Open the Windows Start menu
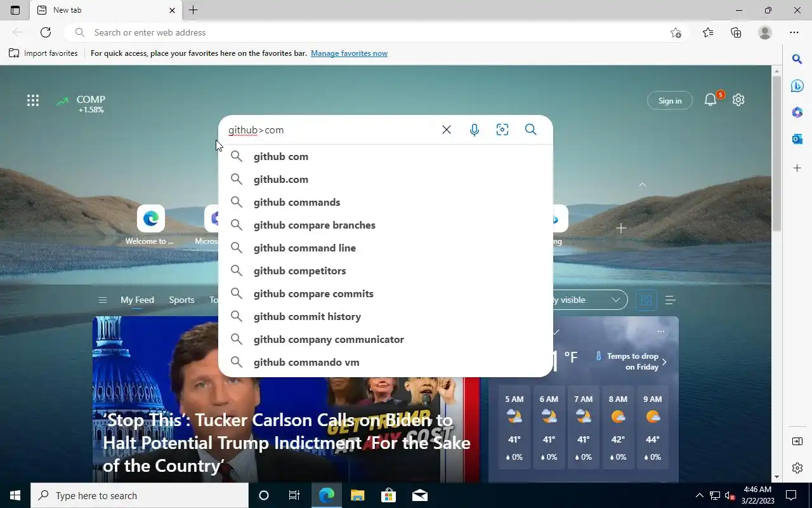This screenshot has height=508, width=812. (x=15, y=495)
